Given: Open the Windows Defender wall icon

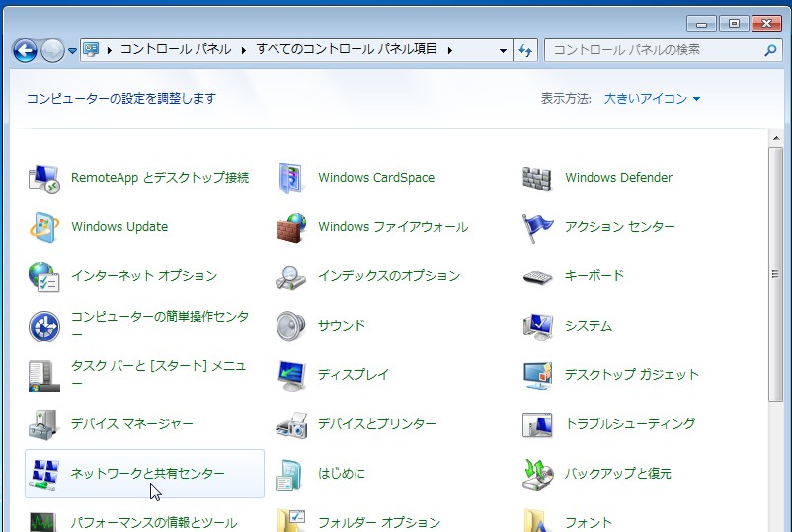Looking at the screenshot, I should (537, 179).
